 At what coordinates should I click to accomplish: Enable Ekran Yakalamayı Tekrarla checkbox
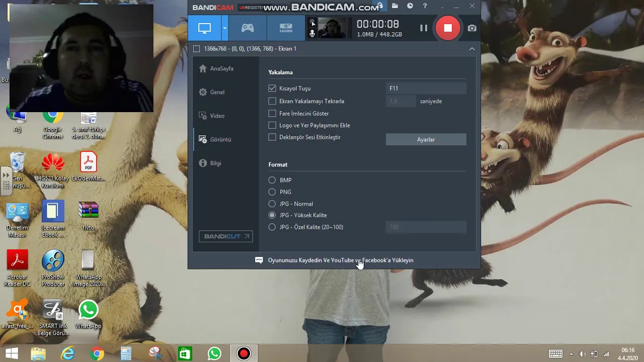click(272, 101)
